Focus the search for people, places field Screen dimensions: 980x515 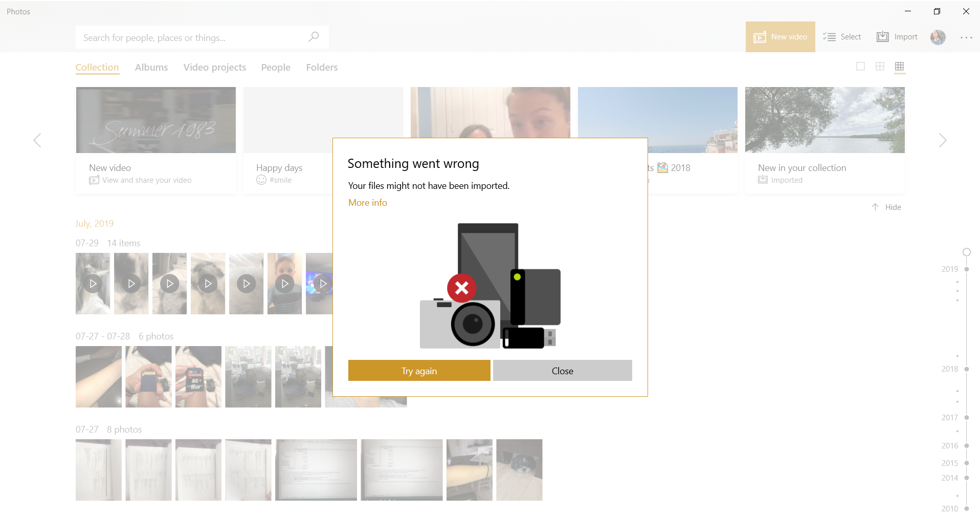(202, 37)
